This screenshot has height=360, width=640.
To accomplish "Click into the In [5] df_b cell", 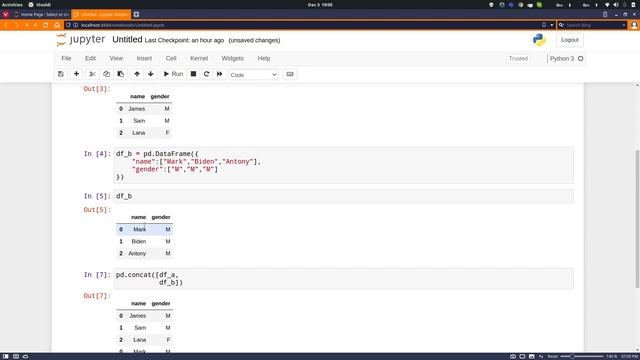I will click(x=344, y=196).
